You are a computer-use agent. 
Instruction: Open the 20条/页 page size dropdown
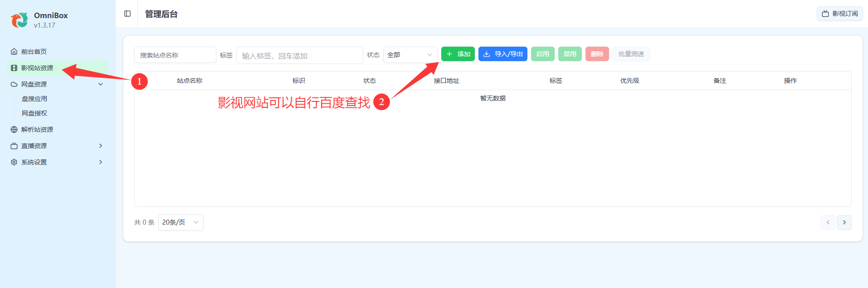(181, 222)
